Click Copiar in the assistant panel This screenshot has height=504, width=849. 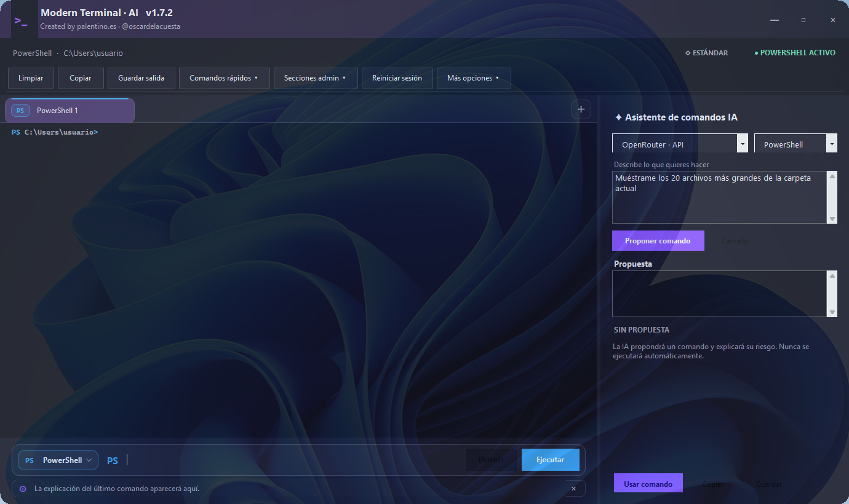tap(713, 484)
